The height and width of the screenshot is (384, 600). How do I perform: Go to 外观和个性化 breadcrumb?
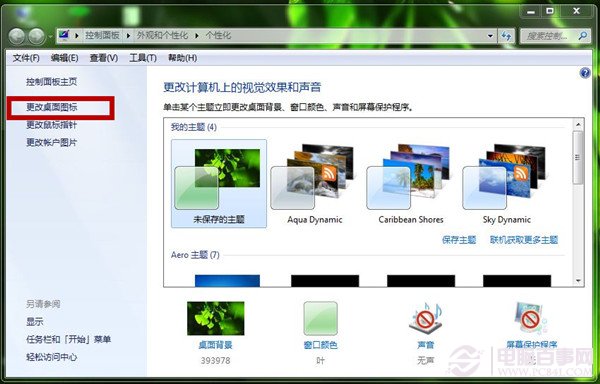(163, 36)
